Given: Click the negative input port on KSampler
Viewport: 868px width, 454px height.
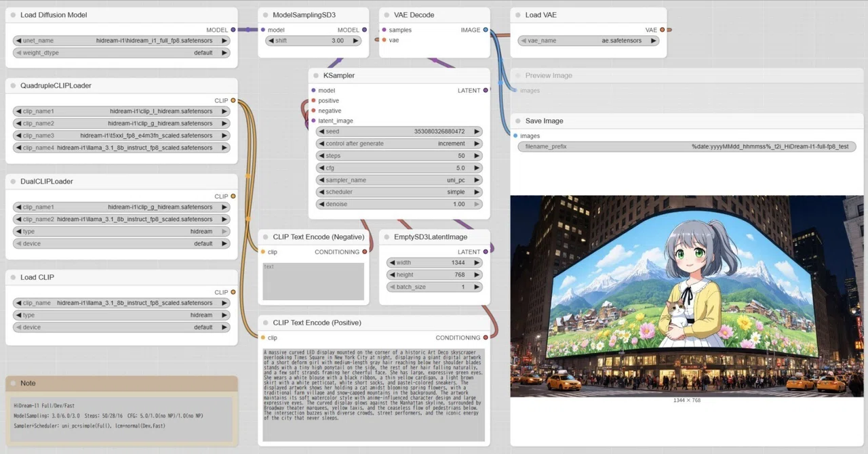Looking at the screenshot, I should click(313, 111).
